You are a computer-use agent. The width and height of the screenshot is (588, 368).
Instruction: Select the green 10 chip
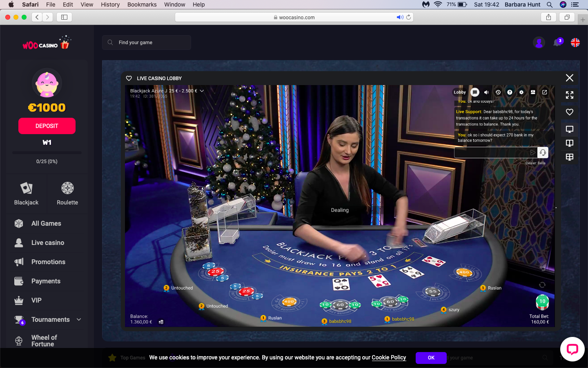click(x=542, y=302)
